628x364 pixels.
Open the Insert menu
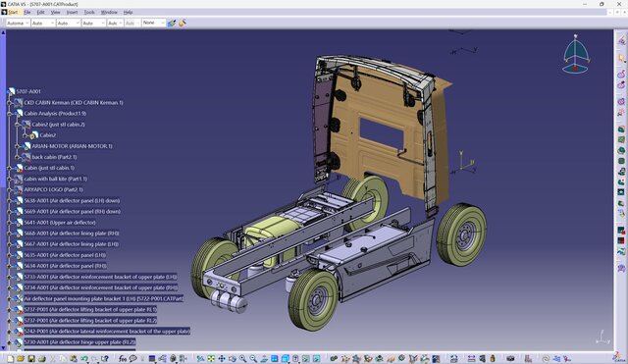coord(72,13)
